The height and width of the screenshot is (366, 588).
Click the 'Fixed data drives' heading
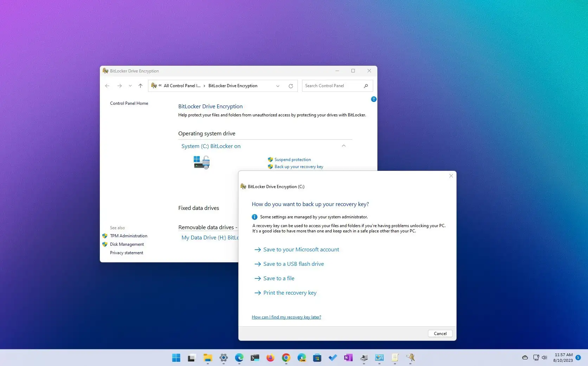(199, 208)
